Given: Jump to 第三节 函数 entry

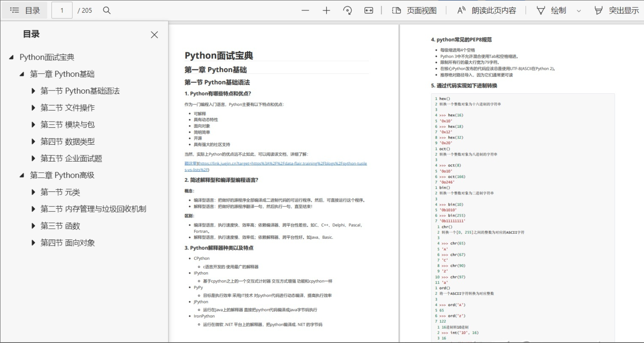Looking at the screenshot, I should coord(60,226).
